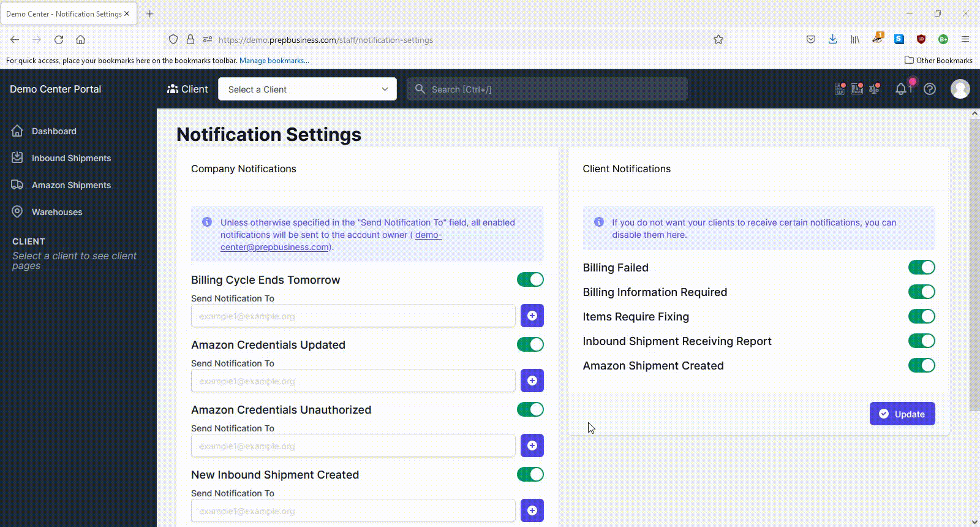Click the page vertical scrollbar
This screenshot has width=980, height=527.
click(974, 265)
